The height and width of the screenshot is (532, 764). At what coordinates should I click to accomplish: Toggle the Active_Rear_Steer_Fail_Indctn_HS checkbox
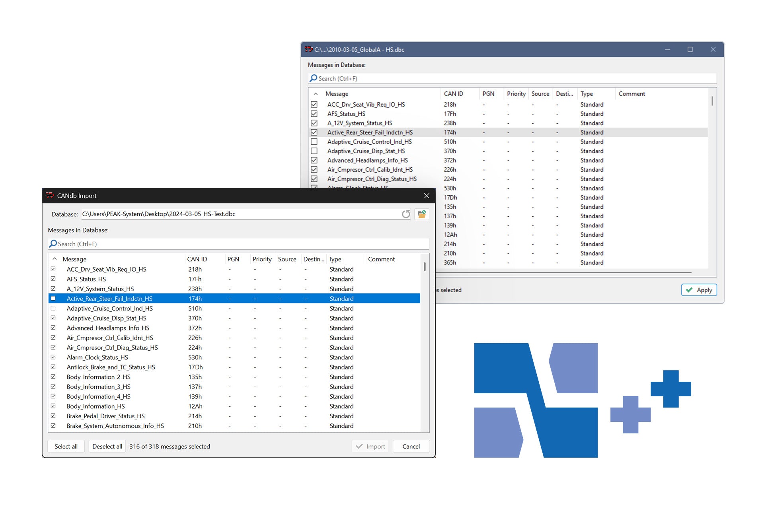[x=54, y=298]
